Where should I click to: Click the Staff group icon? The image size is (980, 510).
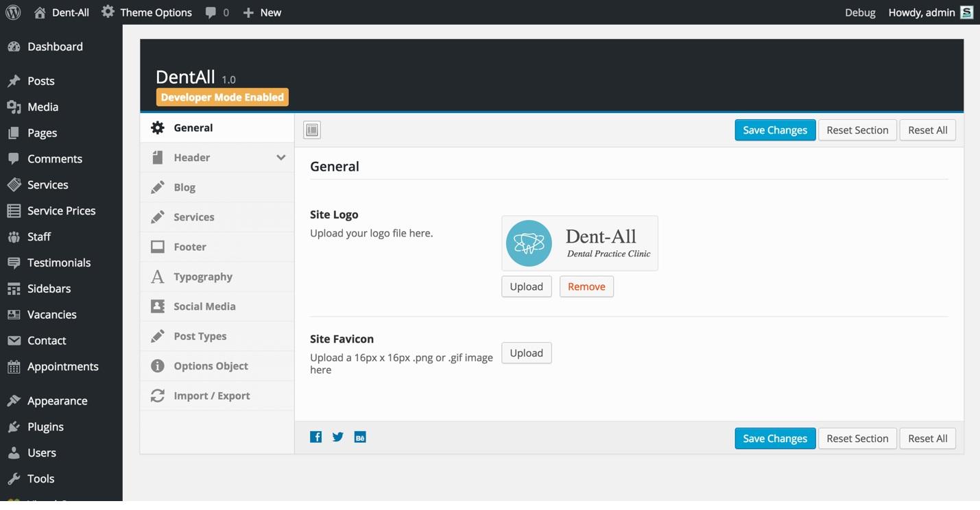[14, 237]
